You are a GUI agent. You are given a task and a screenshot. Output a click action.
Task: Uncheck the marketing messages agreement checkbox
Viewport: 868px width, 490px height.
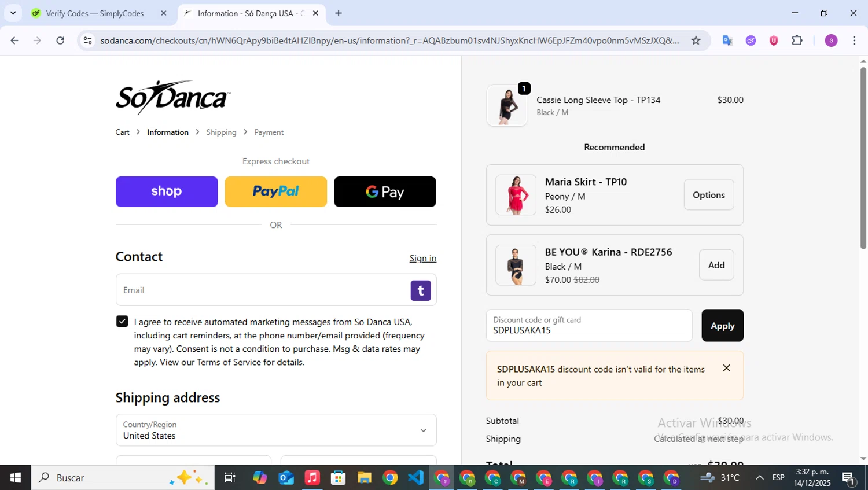tap(122, 322)
